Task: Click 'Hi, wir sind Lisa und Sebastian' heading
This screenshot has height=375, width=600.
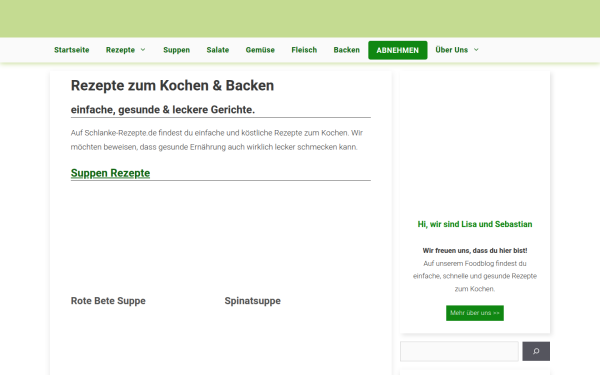Action: point(475,224)
